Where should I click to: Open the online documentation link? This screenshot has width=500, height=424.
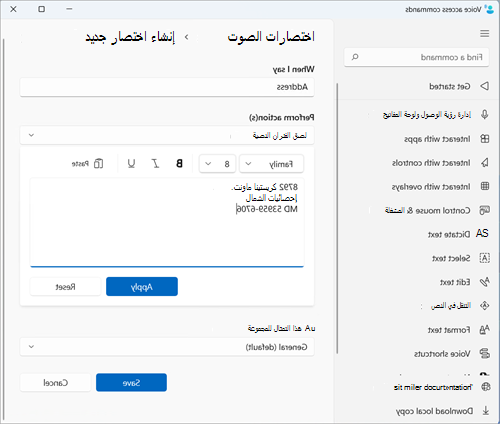pyautogui.click(x=433, y=387)
